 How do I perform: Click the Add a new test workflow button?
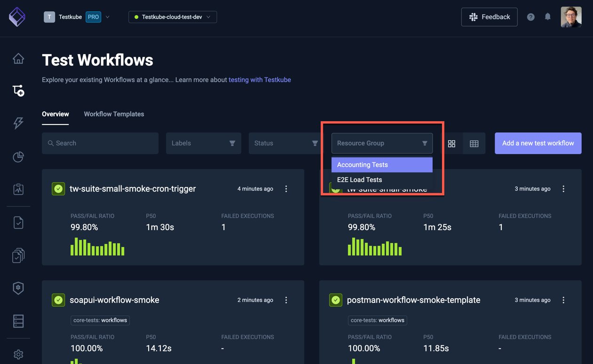click(538, 143)
